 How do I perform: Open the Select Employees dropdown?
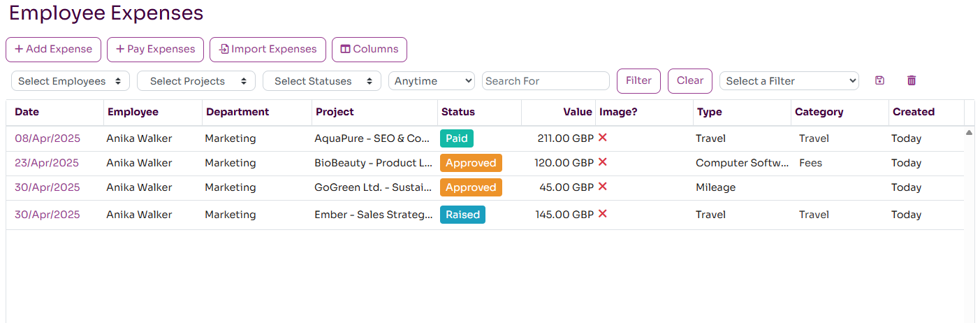click(x=71, y=81)
